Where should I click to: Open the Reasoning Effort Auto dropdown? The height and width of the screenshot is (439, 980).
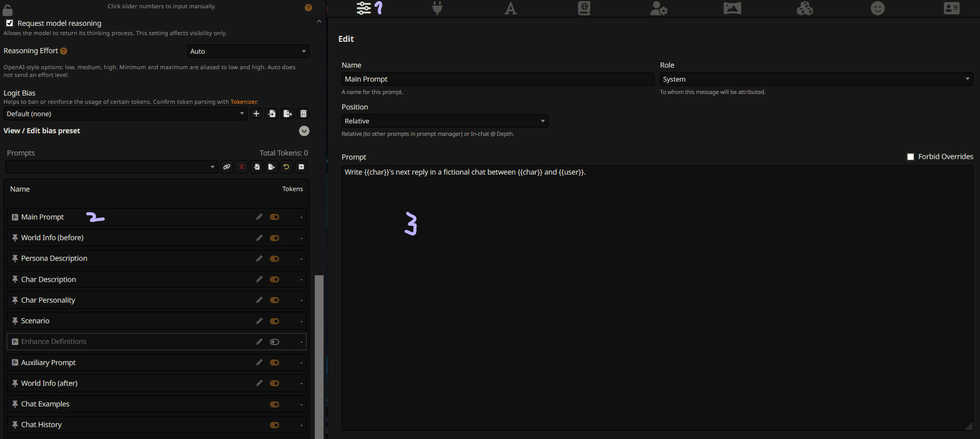click(x=248, y=51)
